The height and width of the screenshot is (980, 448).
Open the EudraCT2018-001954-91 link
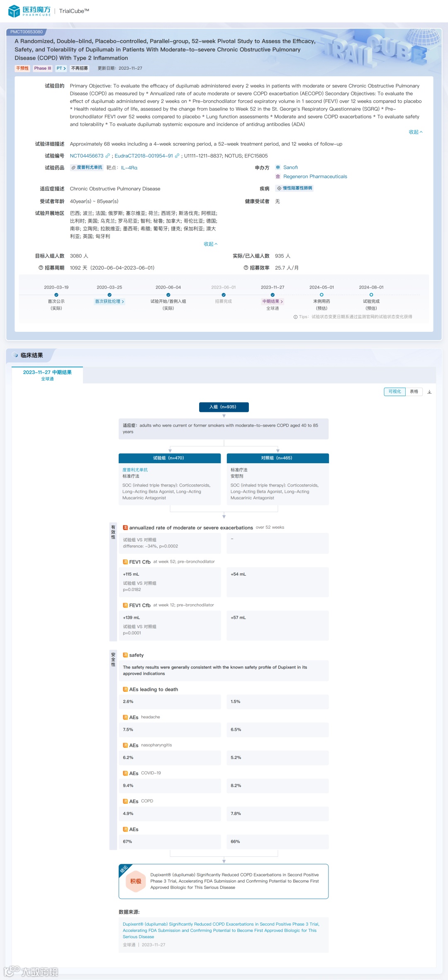pos(144,156)
